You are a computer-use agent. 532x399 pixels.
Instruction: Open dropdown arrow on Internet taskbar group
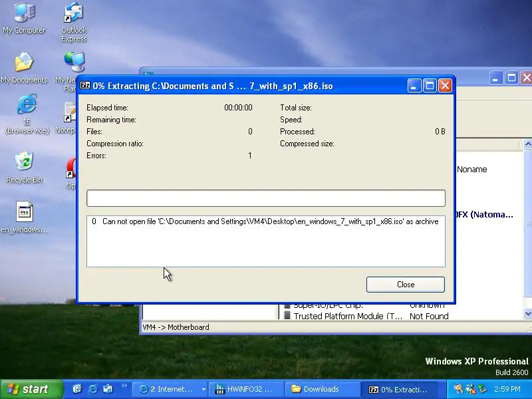(x=203, y=389)
